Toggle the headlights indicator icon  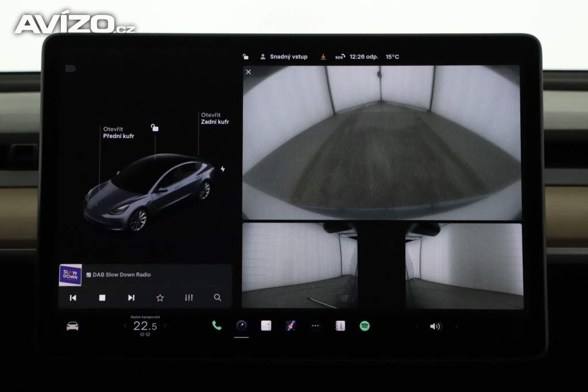tap(70, 68)
